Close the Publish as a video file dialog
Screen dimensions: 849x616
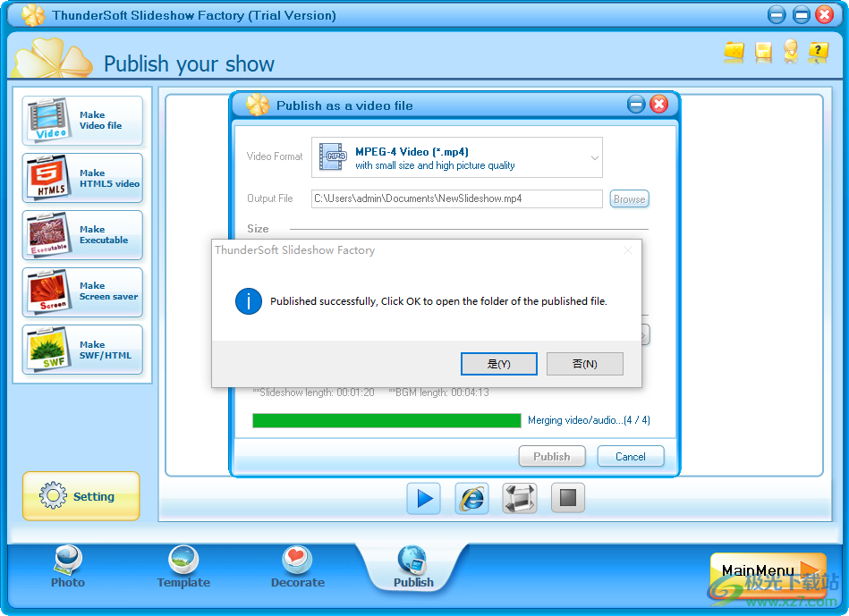(x=659, y=105)
